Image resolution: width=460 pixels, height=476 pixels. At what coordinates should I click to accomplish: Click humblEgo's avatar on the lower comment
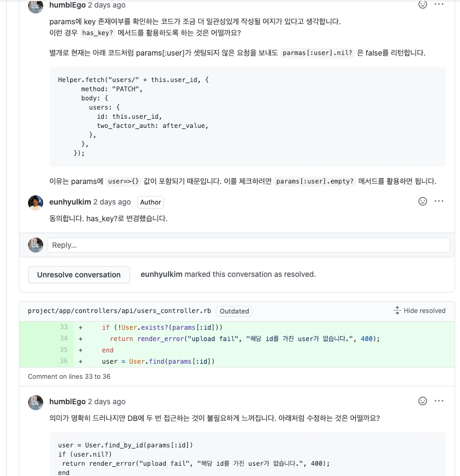pos(36,402)
